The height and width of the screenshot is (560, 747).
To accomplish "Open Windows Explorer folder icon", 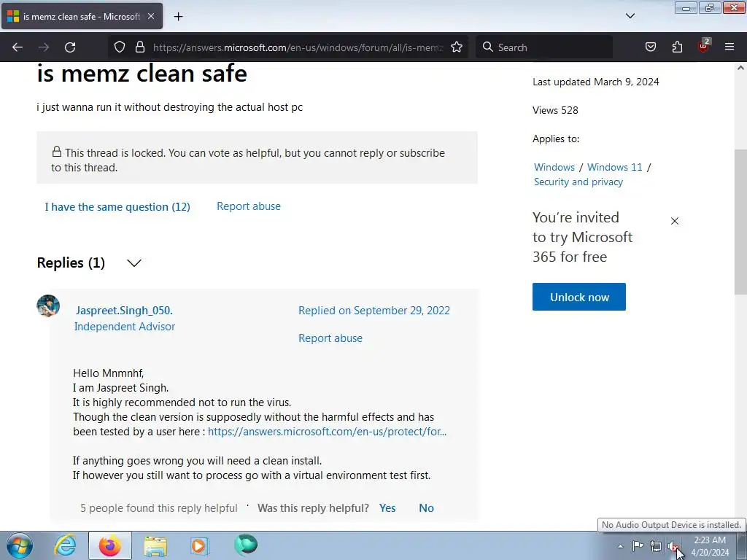I will [155, 546].
